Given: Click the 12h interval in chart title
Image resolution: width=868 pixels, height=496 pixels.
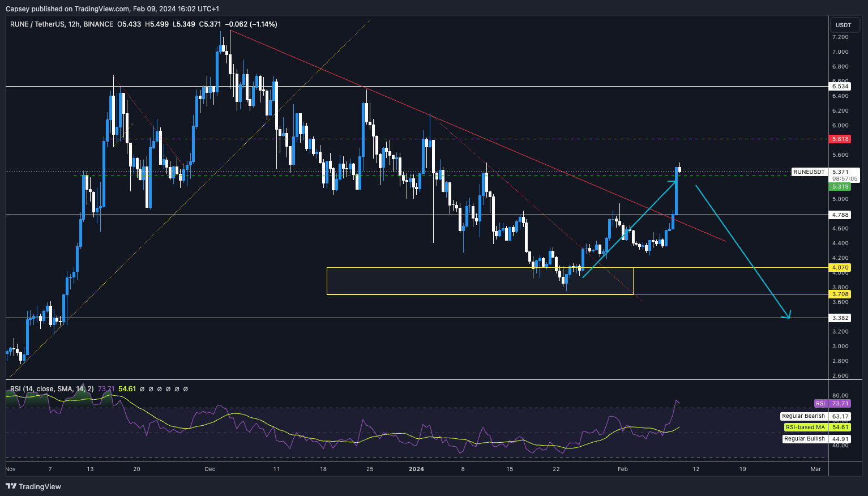Looking at the screenshot, I should pyautogui.click(x=74, y=24).
